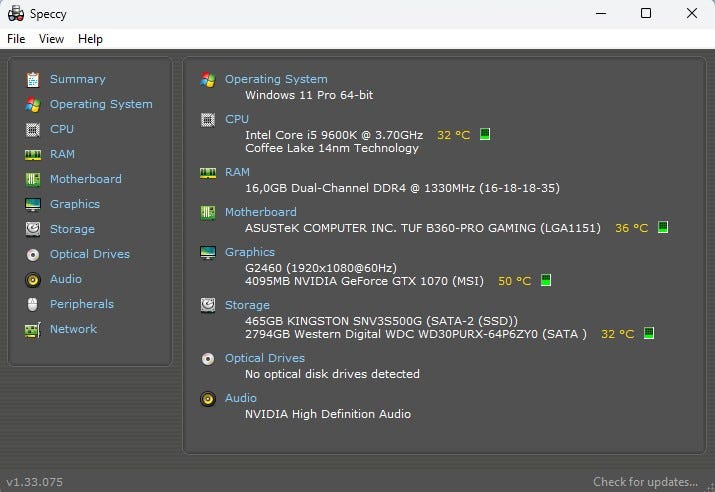
Task: Click the Coffee Lake 14nm Technology text
Action: point(332,148)
